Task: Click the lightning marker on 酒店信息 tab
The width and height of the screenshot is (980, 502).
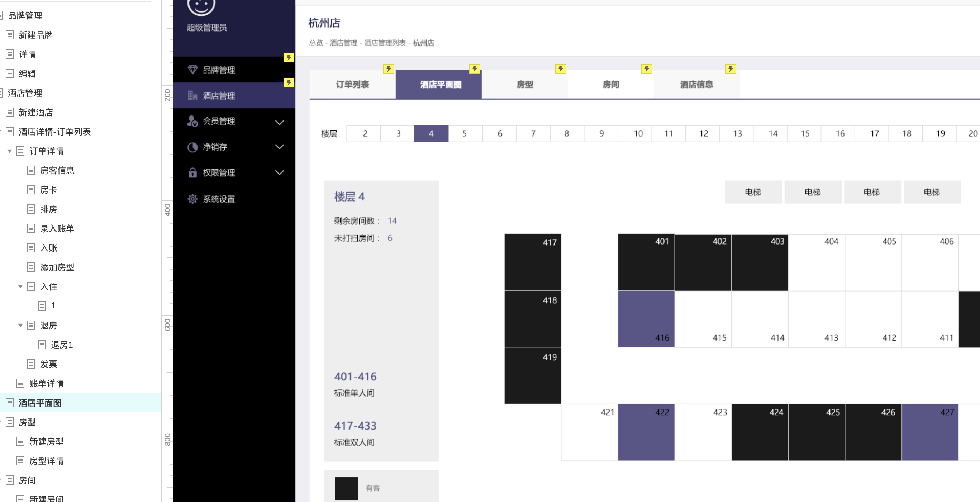Action: (x=730, y=69)
